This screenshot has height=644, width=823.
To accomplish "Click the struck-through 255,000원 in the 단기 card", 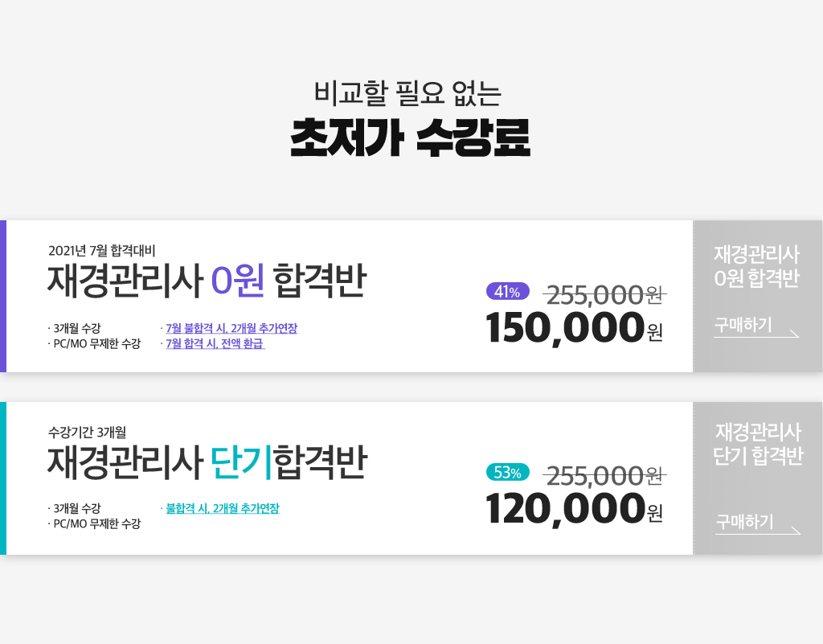I will pyautogui.click(x=604, y=476).
